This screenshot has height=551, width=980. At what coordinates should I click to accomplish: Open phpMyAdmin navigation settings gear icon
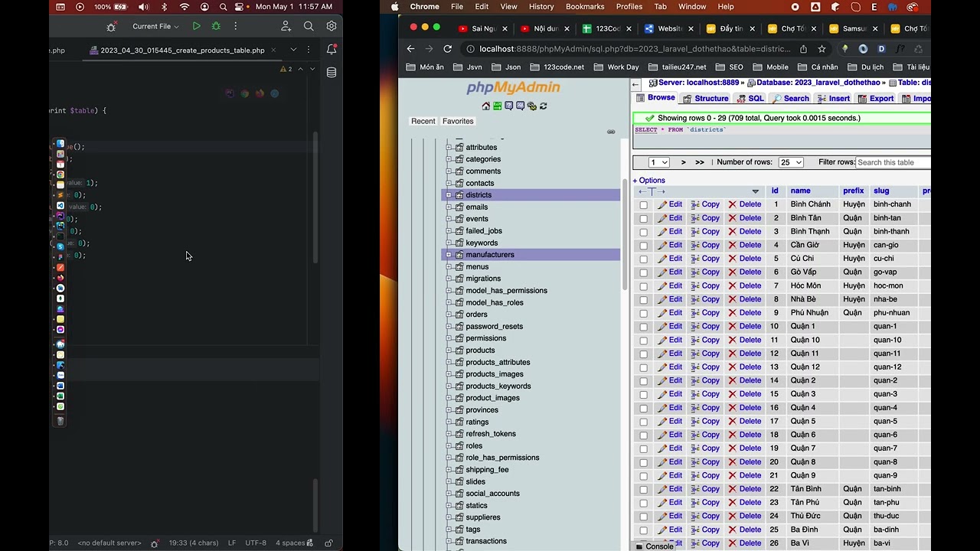point(531,106)
